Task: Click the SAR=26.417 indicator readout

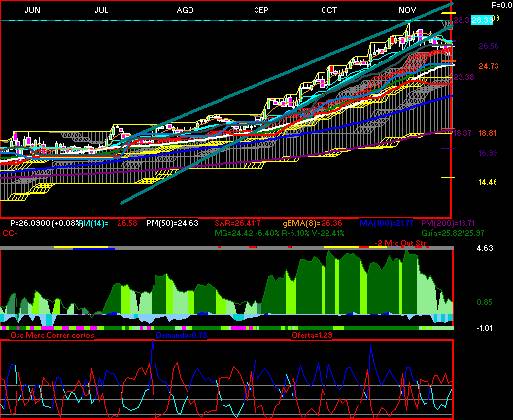Action: click(237, 223)
